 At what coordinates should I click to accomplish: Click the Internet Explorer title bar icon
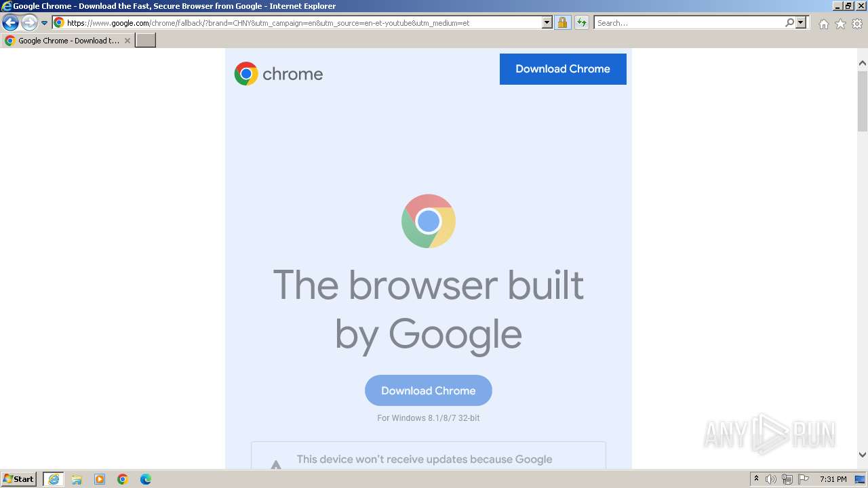click(x=6, y=6)
